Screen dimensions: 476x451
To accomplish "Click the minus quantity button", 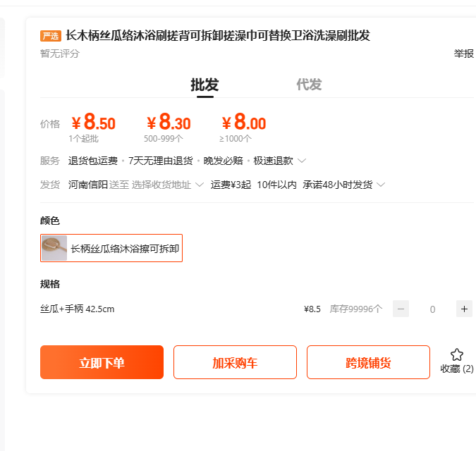I will (401, 309).
